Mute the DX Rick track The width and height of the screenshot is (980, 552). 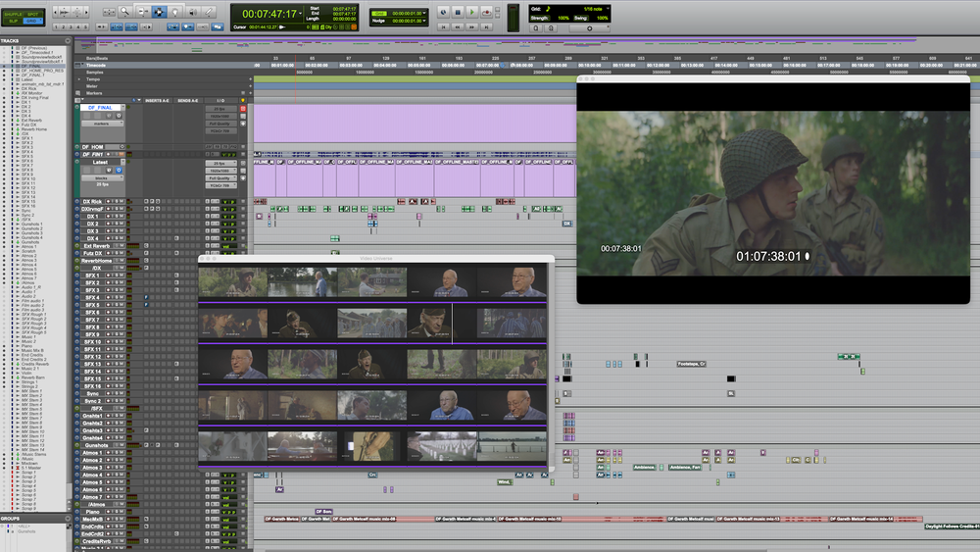[x=122, y=201]
